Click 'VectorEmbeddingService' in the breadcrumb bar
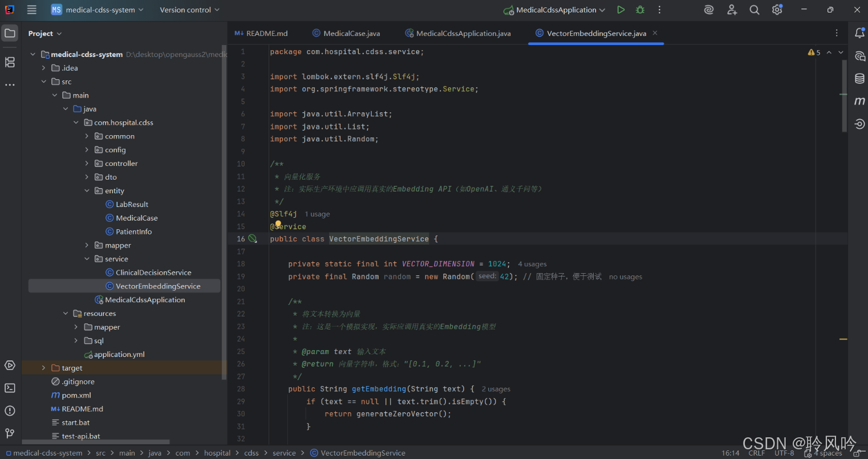Screen dimensions: 868x459 click(358, 453)
